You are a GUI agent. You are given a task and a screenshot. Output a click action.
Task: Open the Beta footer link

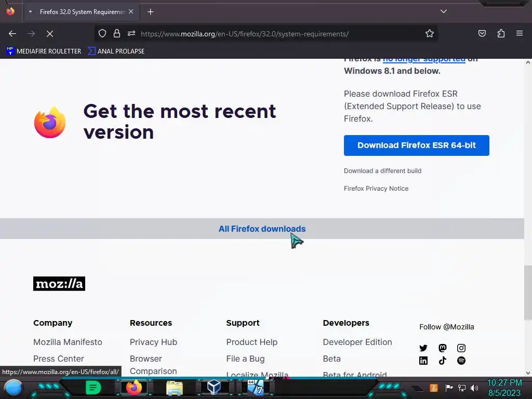[x=331, y=358]
